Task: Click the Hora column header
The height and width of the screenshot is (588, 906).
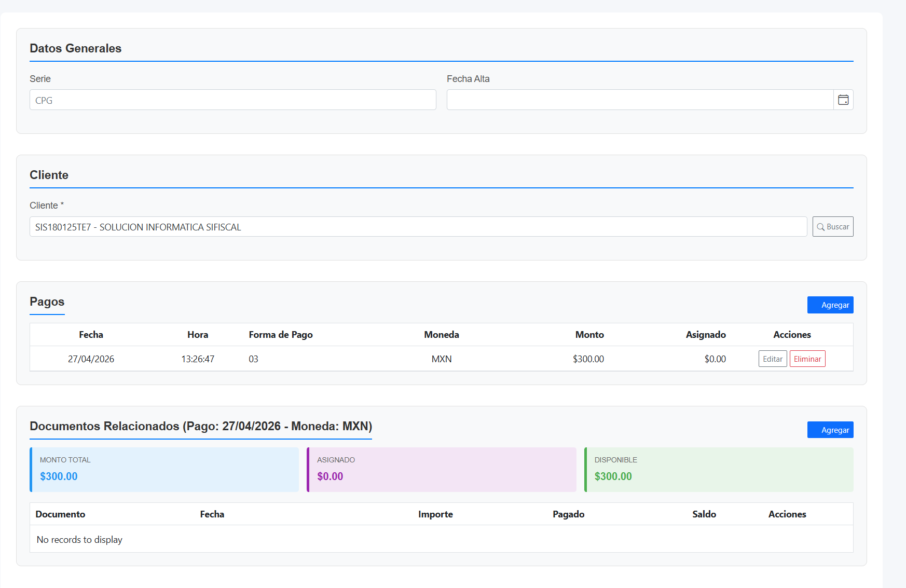Action: (198, 335)
